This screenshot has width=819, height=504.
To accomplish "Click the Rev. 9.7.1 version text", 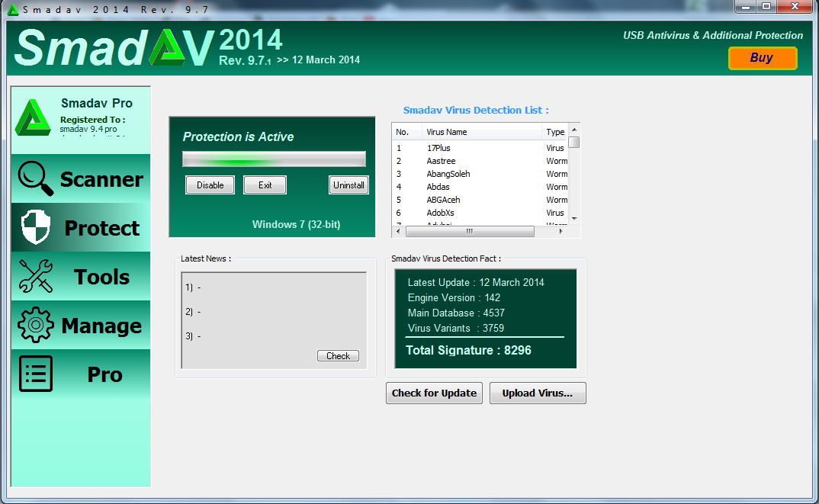I will coord(245,60).
